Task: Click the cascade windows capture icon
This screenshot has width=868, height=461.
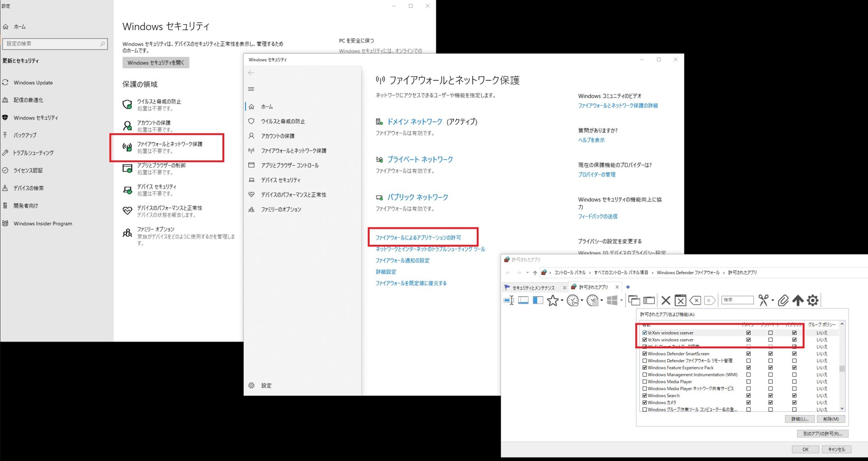Action: [x=634, y=300]
